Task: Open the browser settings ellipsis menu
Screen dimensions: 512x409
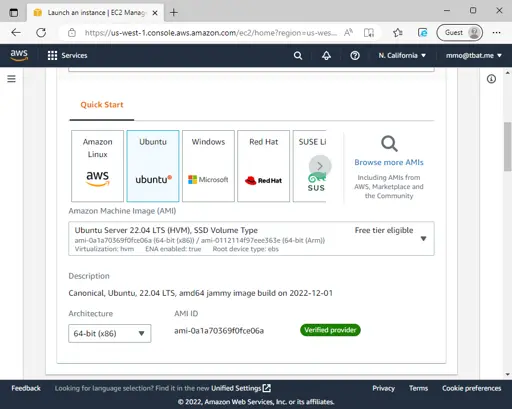Action: [x=496, y=33]
